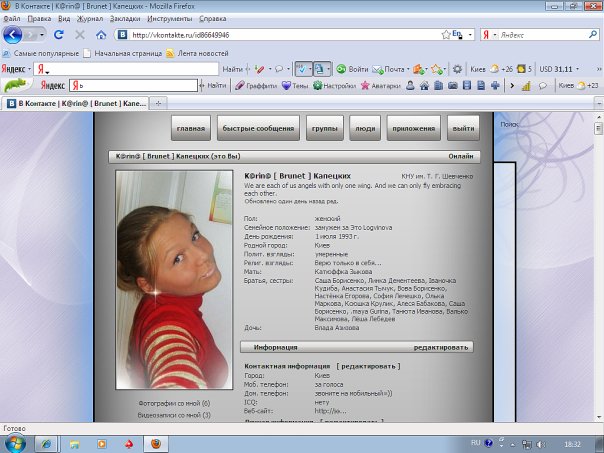The width and height of the screenshot is (604, 453).
Task: Expand the Yandex search engine selector
Action: [x=487, y=33]
